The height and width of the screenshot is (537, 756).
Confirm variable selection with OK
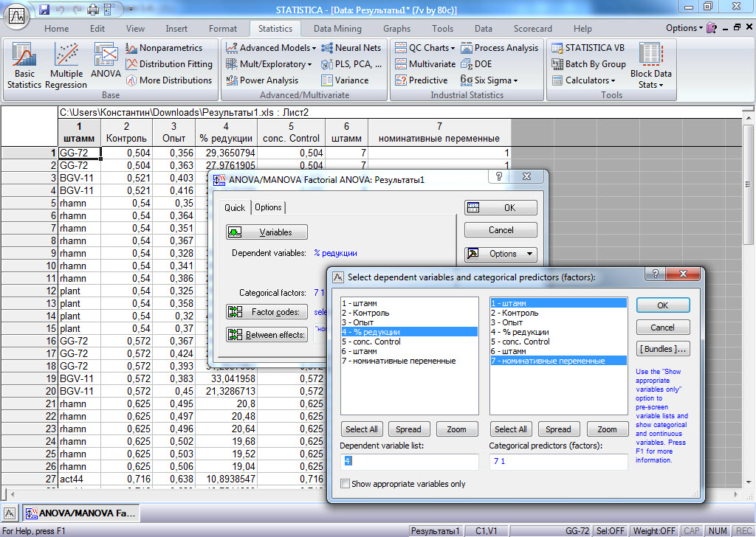tap(663, 305)
